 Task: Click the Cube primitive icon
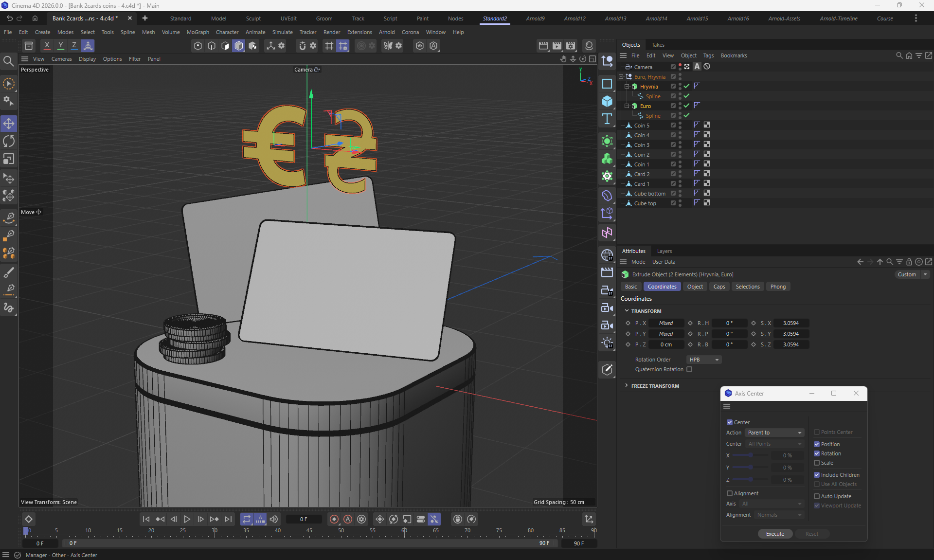[x=607, y=101]
